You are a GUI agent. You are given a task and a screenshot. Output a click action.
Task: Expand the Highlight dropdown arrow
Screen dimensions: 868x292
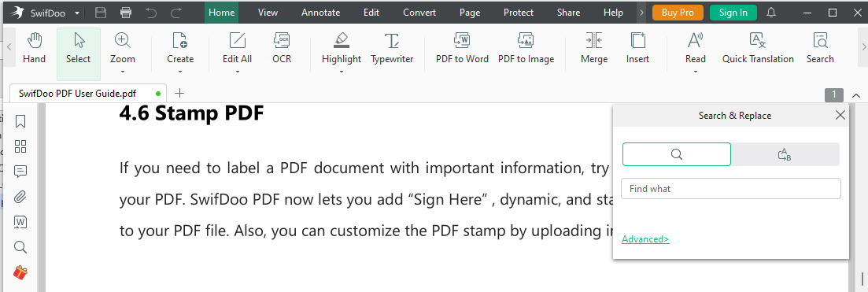[x=342, y=72]
